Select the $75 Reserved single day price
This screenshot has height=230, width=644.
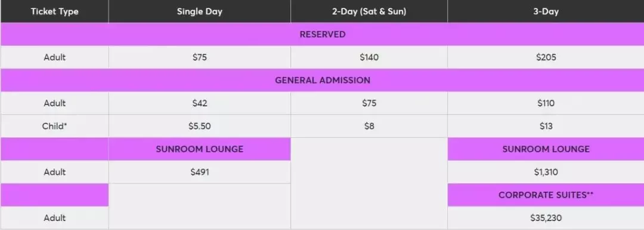pyautogui.click(x=200, y=57)
